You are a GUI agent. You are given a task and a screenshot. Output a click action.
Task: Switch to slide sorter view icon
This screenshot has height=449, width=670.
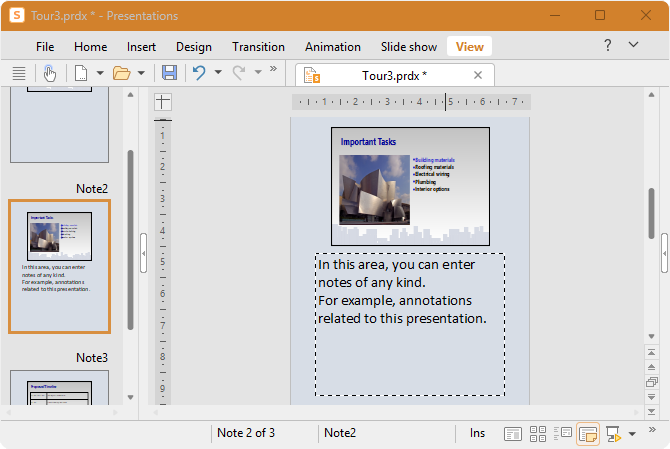coord(538,434)
